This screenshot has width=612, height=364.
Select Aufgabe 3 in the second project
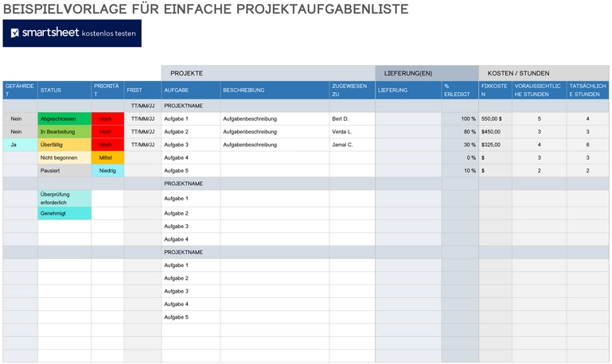tap(191, 227)
